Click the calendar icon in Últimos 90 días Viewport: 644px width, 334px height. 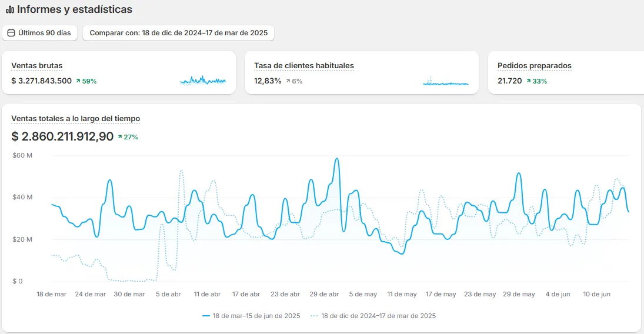click(x=12, y=33)
